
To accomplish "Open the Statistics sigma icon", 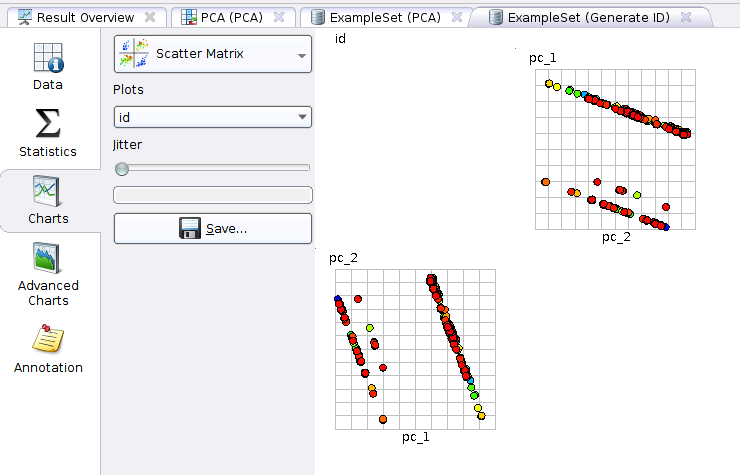I will tap(48, 124).
